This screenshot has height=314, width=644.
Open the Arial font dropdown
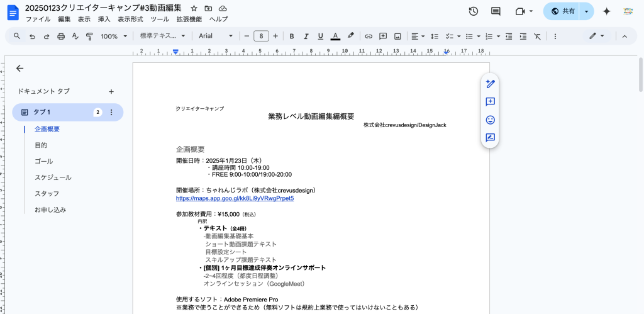(216, 36)
